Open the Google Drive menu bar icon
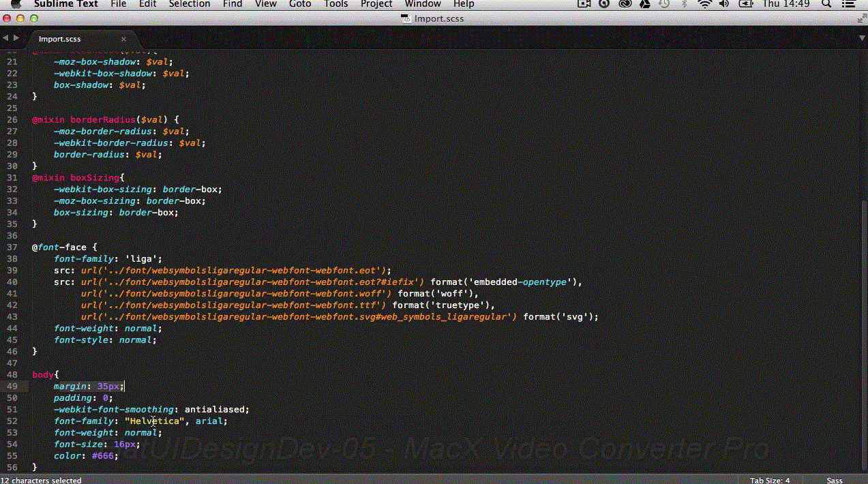The image size is (868, 484). tap(645, 4)
